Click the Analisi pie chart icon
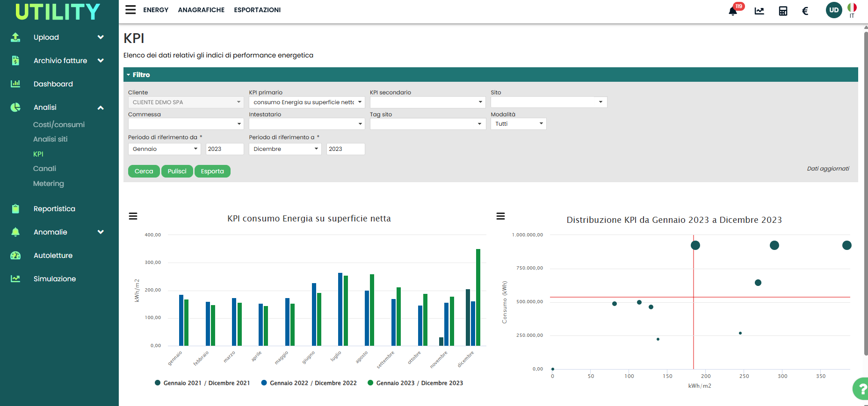Image resolution: width=868 pixels, height=406 pixels. 15,107
